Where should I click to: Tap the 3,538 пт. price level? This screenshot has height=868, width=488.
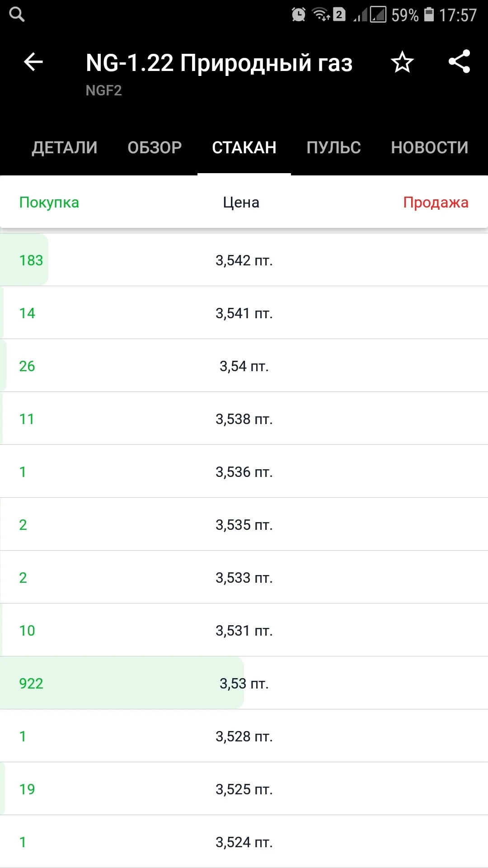pos(244,419)
